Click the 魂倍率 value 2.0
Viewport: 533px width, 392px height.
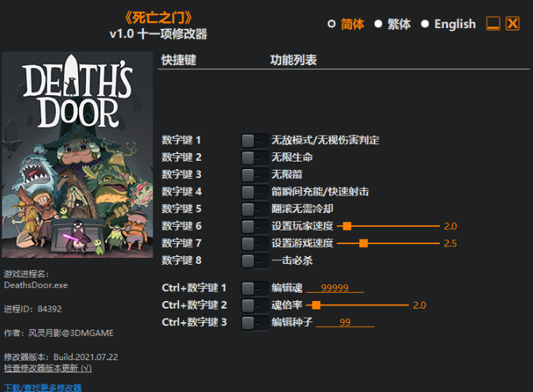pos(419,306)
